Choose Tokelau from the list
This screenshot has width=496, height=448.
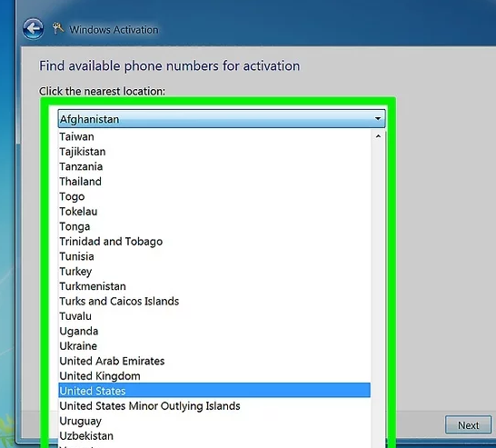coord(214,212)
